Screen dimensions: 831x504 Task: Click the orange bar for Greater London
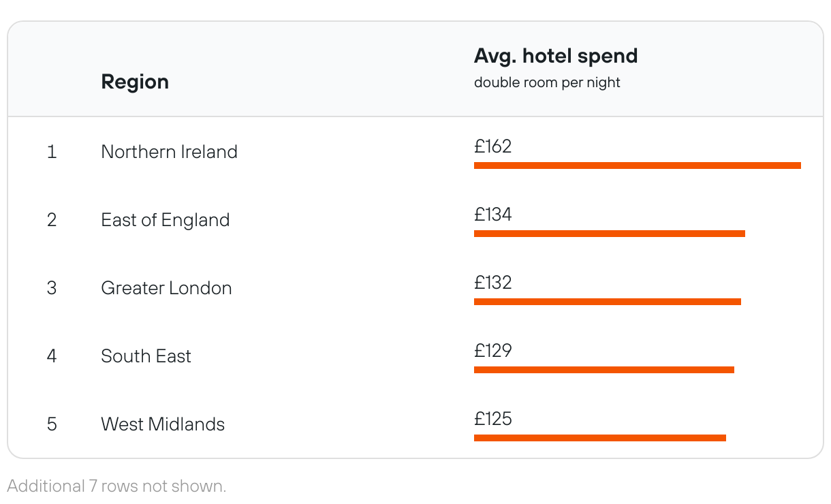607,302
